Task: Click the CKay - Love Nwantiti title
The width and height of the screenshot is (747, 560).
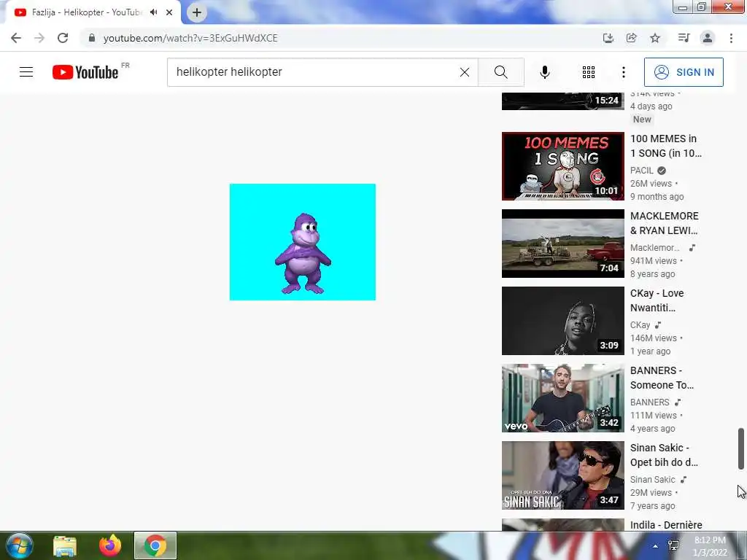Action: pyautogui.click(x=657, y=300)
